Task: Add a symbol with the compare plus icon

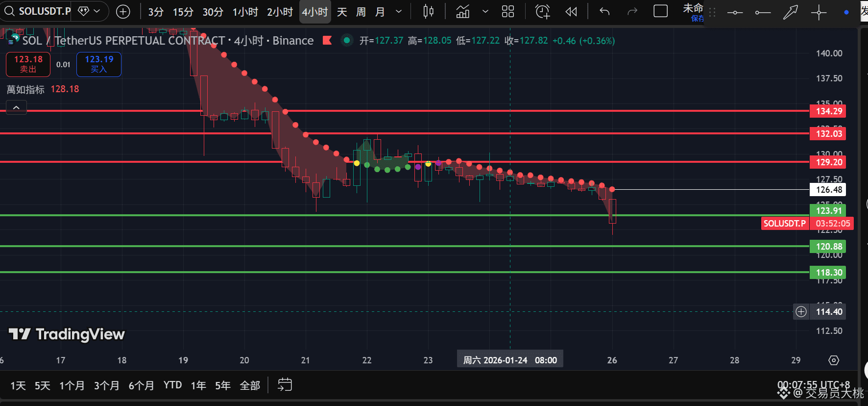Action: (x=123, y=12)
